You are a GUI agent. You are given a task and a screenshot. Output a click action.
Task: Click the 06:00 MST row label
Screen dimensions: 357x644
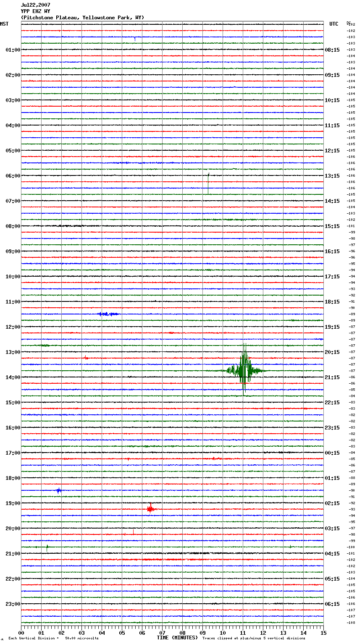[13, 176]
